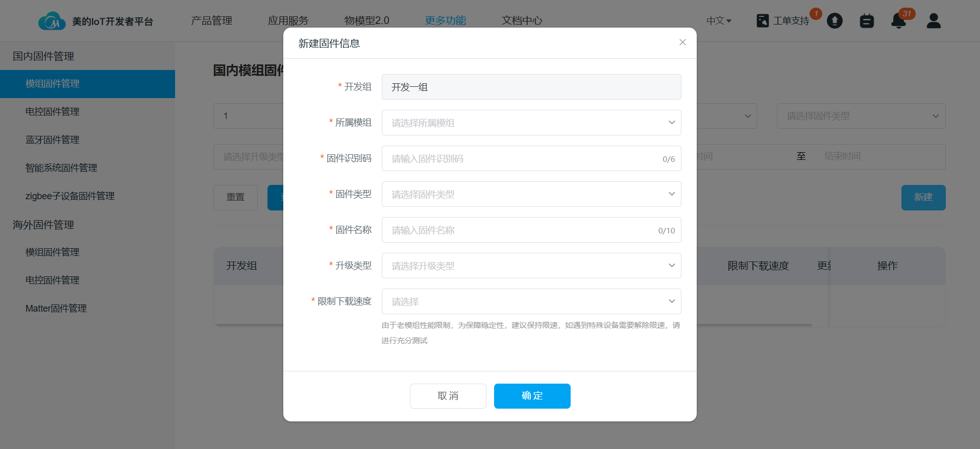Open the 文档中心 menu item
This screenshot has width=980, height=449.
(522, 20)
